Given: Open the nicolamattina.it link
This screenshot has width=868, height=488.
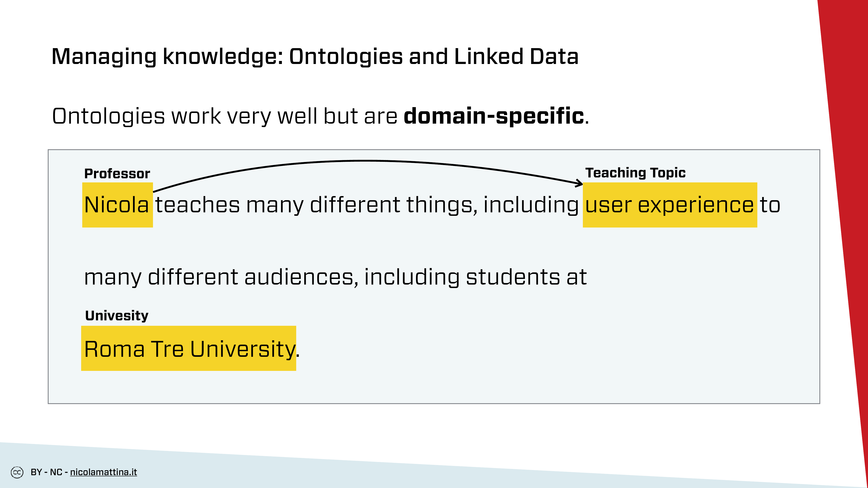Looking at the screenshot, I should click(104, 472).
